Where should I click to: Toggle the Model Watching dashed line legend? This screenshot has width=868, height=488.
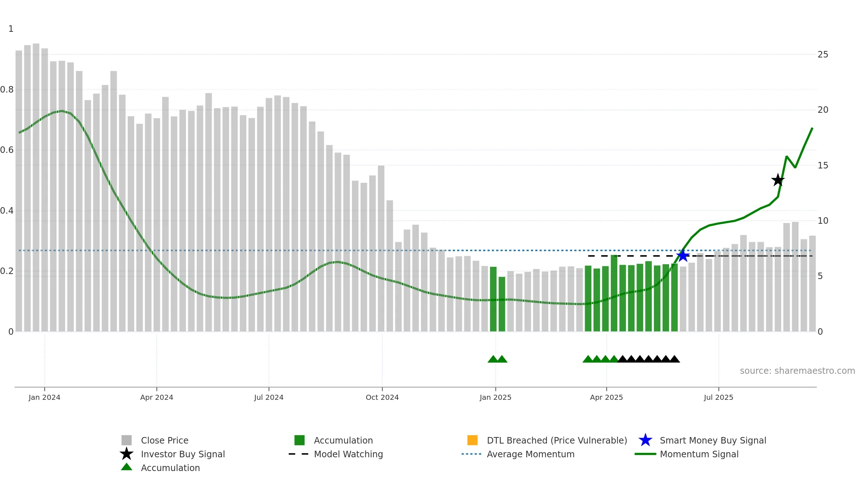pyautogui.click(x=299, y=454)
